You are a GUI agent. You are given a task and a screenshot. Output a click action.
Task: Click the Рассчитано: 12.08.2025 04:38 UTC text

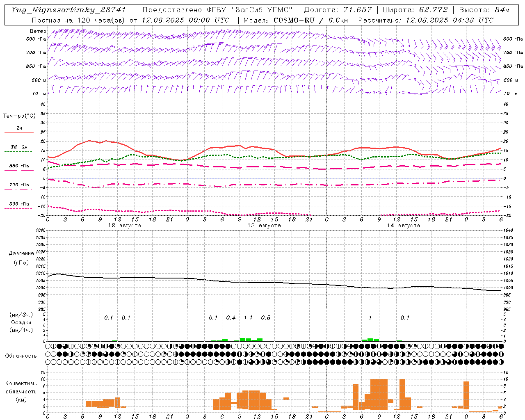[x=426, y=20]
